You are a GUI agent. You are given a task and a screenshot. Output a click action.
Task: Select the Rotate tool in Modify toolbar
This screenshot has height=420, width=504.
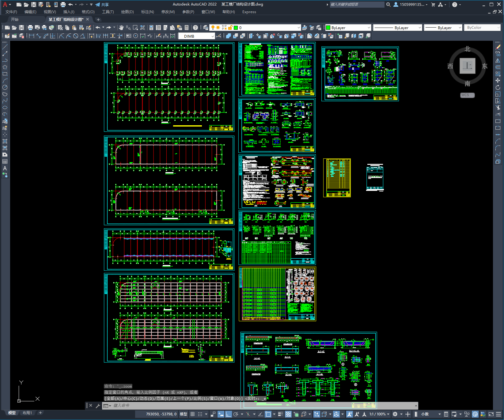[498, 87]
